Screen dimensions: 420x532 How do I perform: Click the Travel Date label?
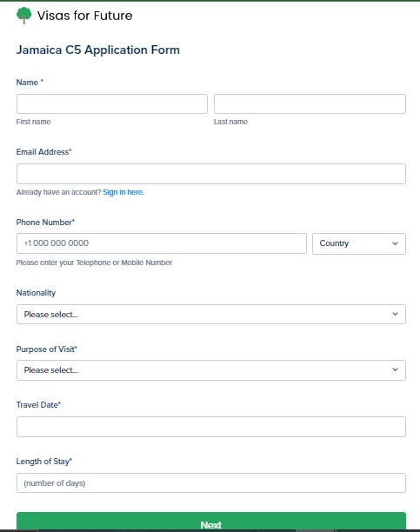click(38, 405)
